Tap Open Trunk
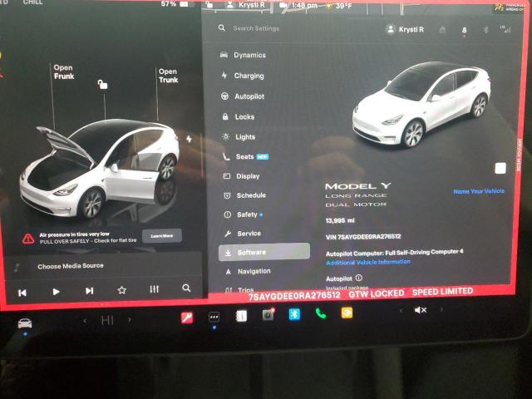The image size is (532, 399). [x=168, y=76]
